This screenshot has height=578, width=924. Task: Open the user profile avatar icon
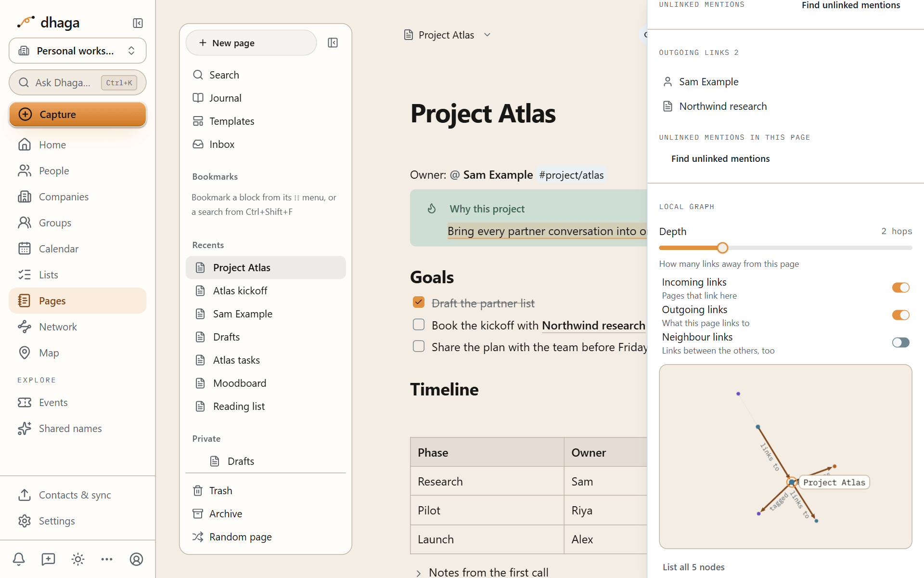(x=137, y=559)
